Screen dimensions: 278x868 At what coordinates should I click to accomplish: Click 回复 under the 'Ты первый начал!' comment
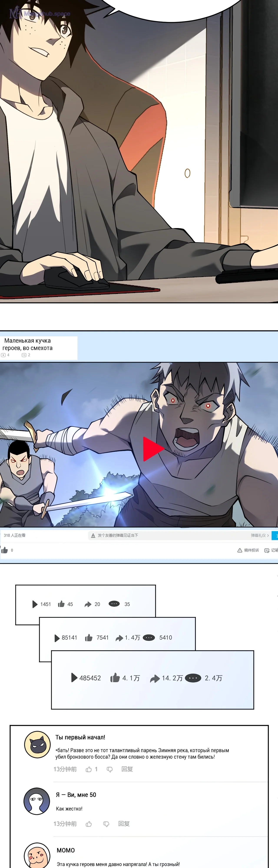tap(127, 769)
